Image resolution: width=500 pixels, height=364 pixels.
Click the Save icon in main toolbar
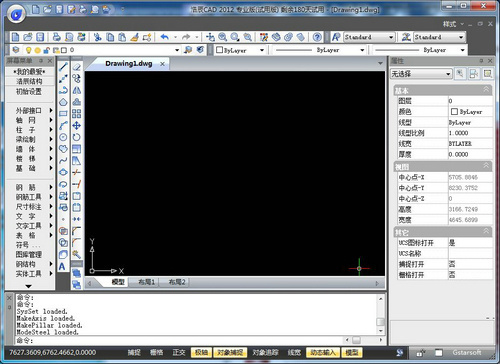(x=40, y=37)
